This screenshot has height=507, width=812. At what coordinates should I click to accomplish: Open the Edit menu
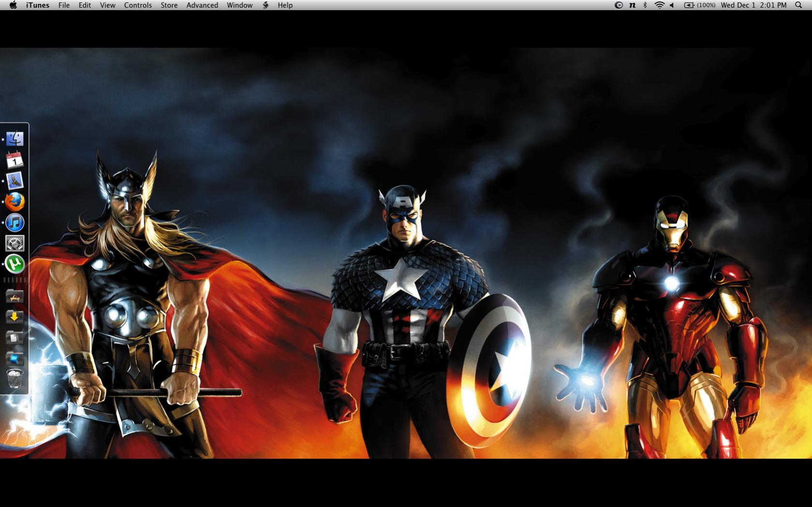tap(85, 5)
